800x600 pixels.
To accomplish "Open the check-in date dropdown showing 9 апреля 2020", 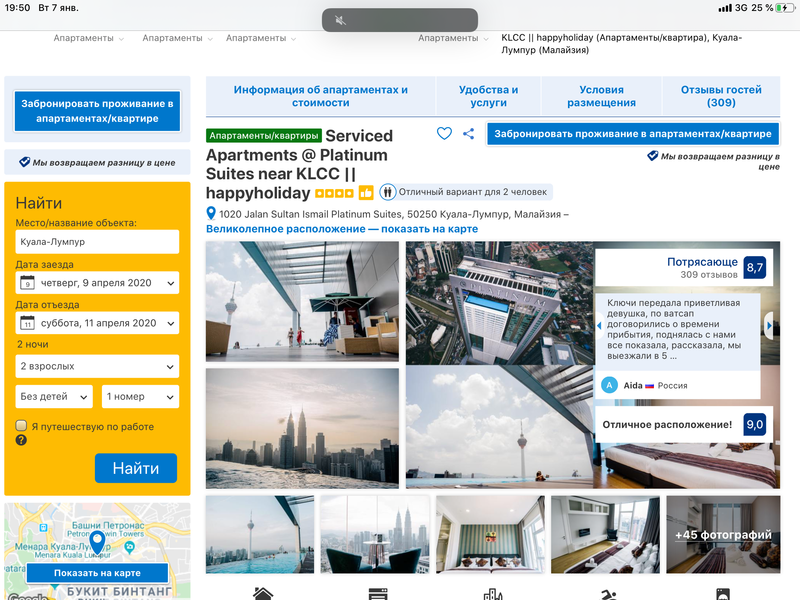I will point(97,283).
